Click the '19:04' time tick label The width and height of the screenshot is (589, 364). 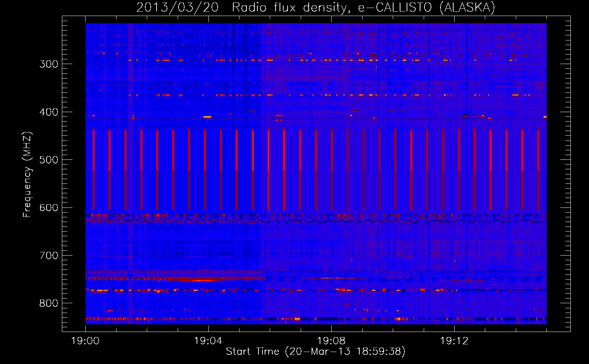(208, 341)
